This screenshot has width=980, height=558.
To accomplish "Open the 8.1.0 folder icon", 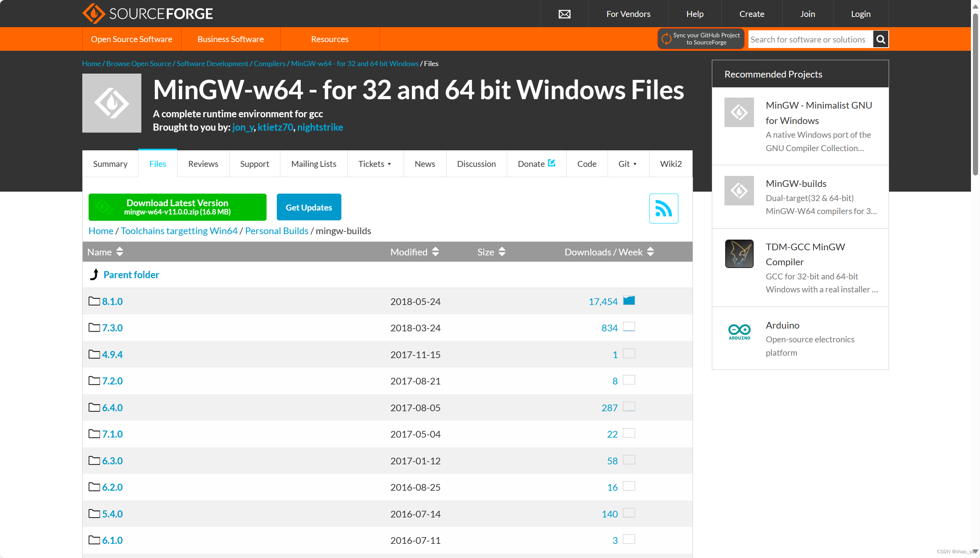I will (94, 301).
